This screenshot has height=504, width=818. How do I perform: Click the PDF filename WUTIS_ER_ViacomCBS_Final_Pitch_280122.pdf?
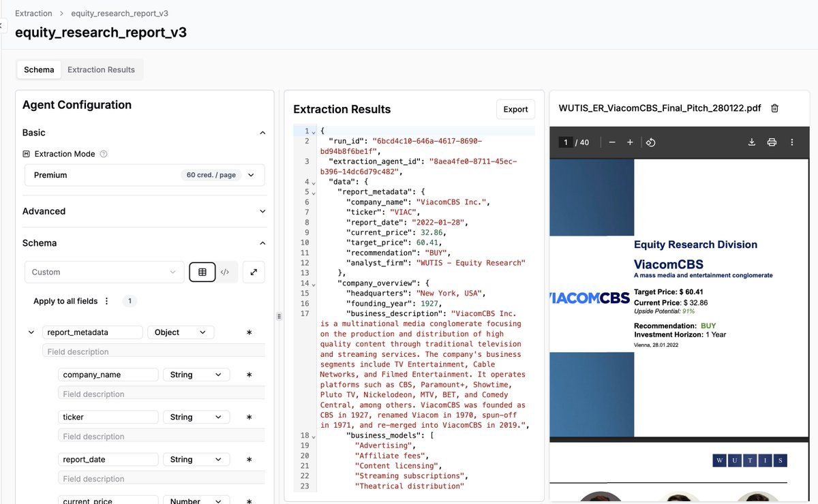pos(660,108)
